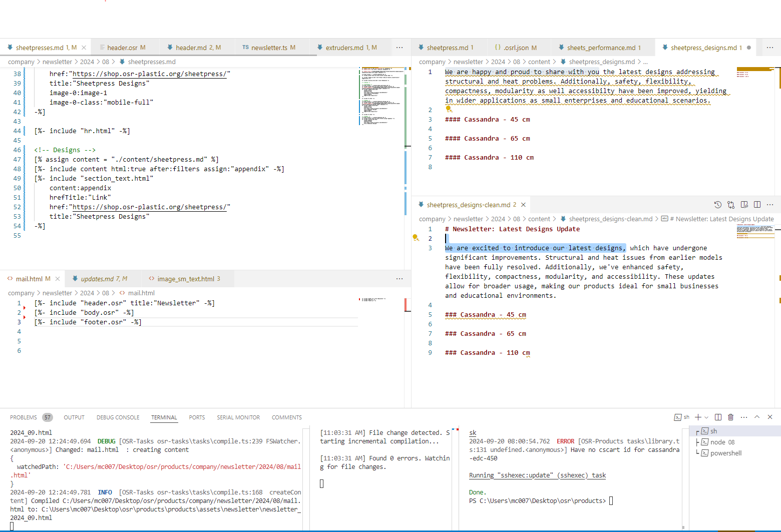Split the terminal pane
This screenshot has height=532, width=781.
[x=718, y=417]
